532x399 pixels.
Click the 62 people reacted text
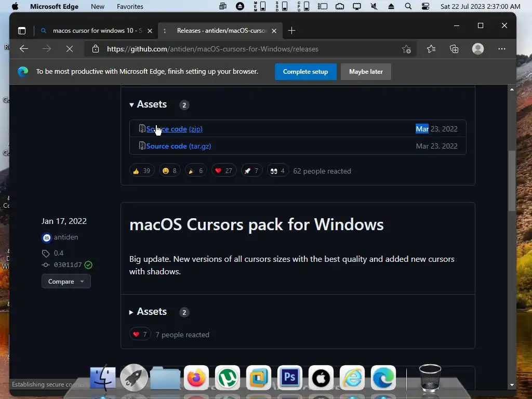[322, 171]
